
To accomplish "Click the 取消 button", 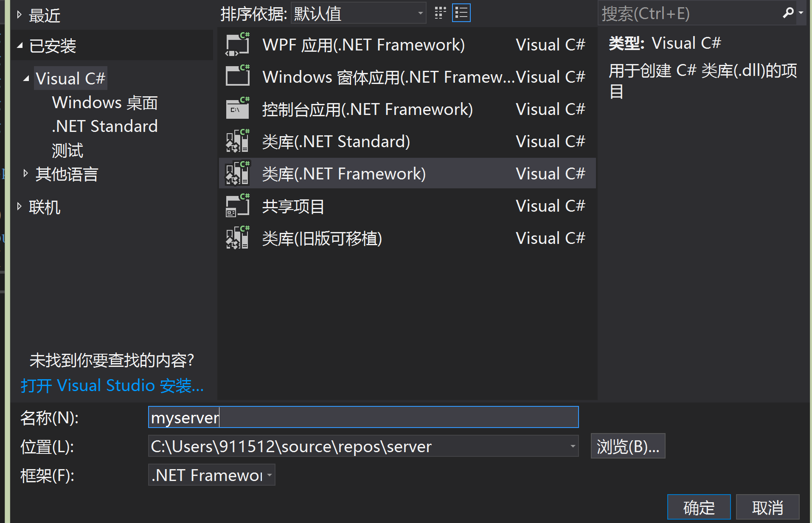I will [767, 507].
